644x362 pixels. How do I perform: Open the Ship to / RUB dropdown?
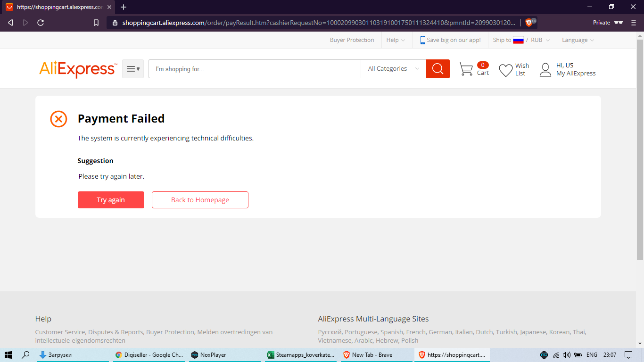pyautogui.click(x=521, y=40)
